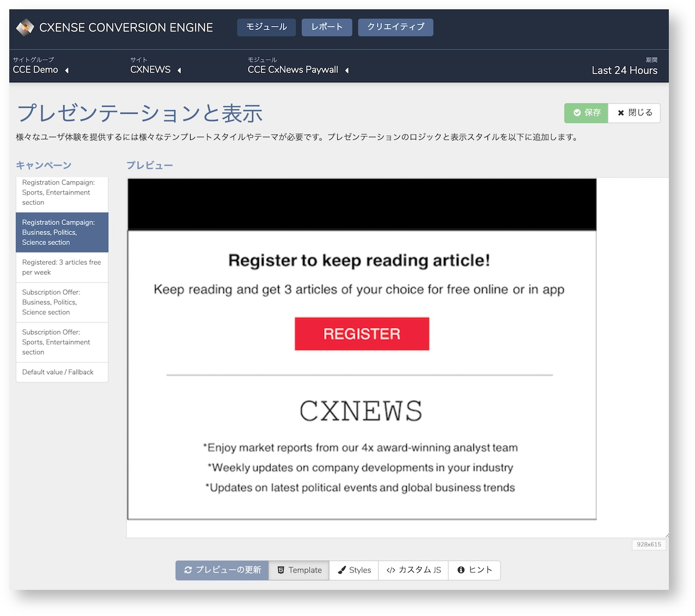
Task: Click the paintbrush icon on Styles
Action: [x=342, y=570]
